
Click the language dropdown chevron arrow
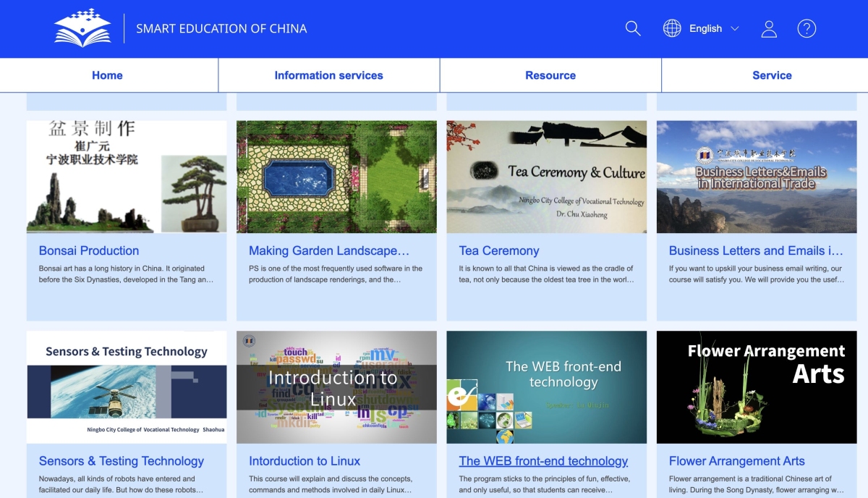(735, 29)
